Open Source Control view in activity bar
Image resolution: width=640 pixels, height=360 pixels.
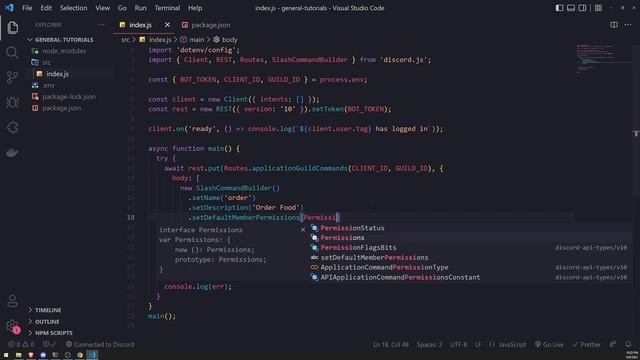coord(13,77)
